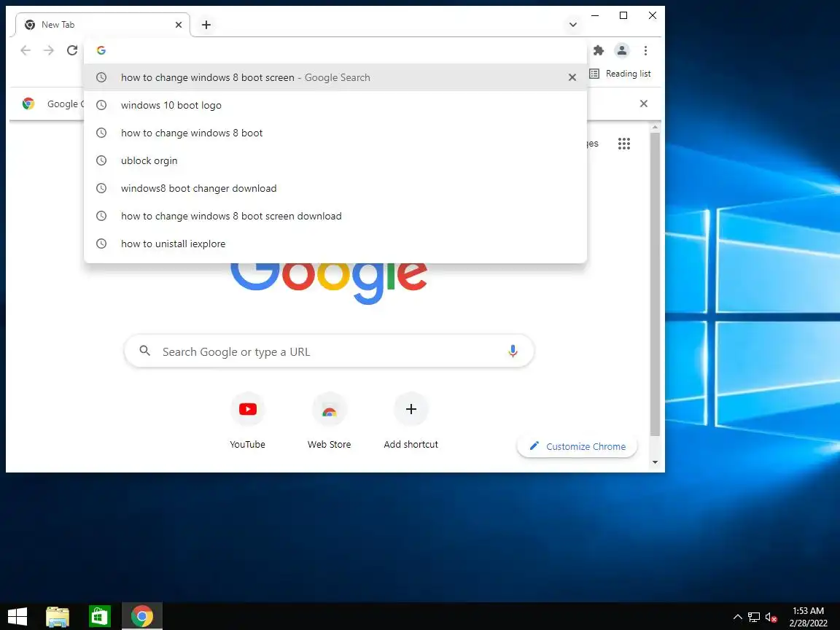Image resolution: width=840 pixels, height=630 pixels.
Task: Open the Chrome profile avatar menu
Action: point(621,50)
